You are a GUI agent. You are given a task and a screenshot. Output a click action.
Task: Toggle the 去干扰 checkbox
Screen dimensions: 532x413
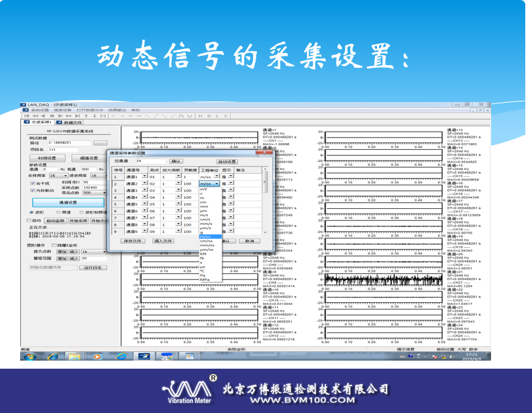(32, 183)
